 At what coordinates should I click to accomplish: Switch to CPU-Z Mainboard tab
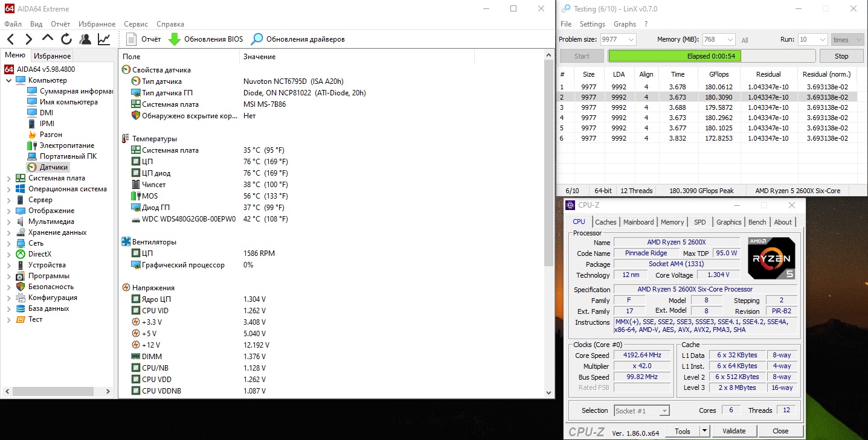[x=638, y=222]
